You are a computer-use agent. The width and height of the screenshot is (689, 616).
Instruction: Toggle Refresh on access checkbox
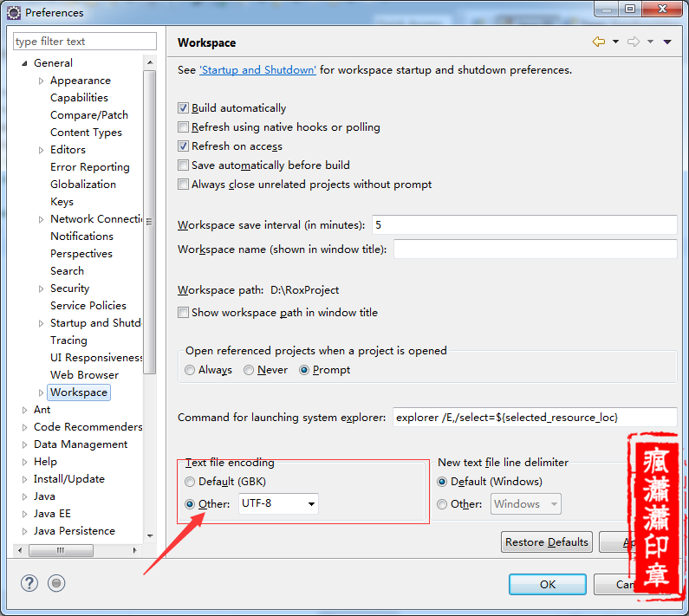point(183,146)
